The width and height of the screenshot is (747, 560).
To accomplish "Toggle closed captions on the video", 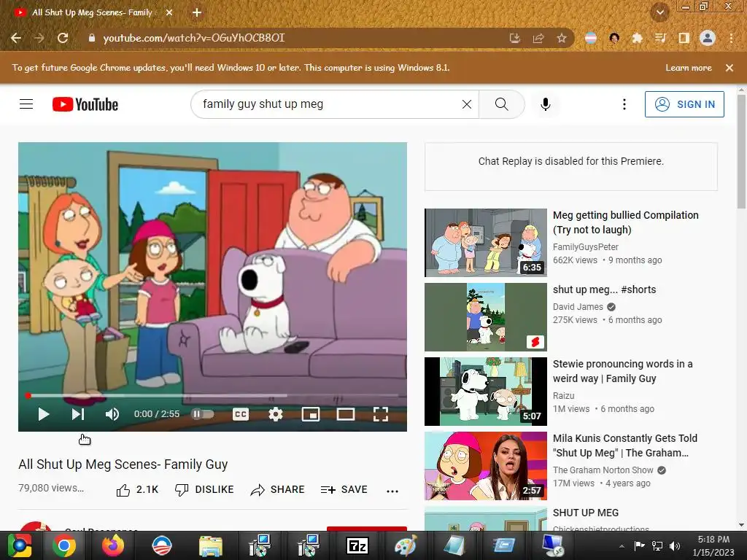I will (241, 414).
